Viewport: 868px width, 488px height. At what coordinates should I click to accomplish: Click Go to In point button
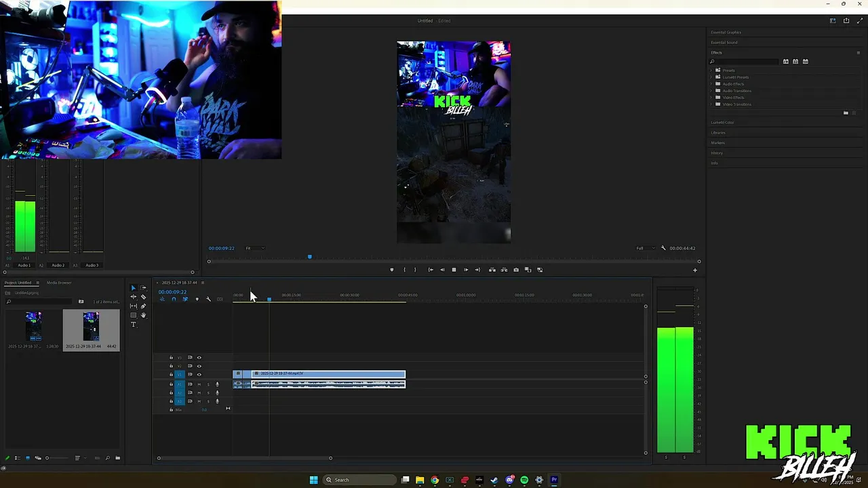coord(431,270)
